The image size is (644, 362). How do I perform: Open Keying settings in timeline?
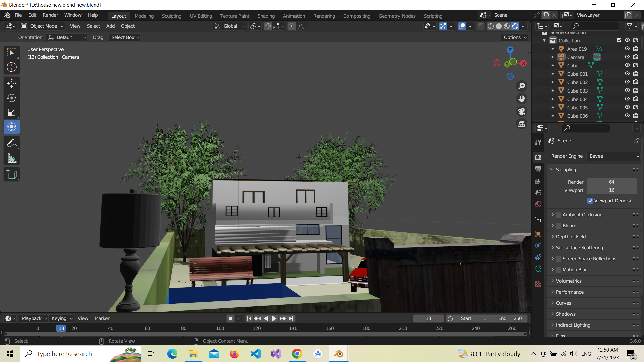pos(62,318)
